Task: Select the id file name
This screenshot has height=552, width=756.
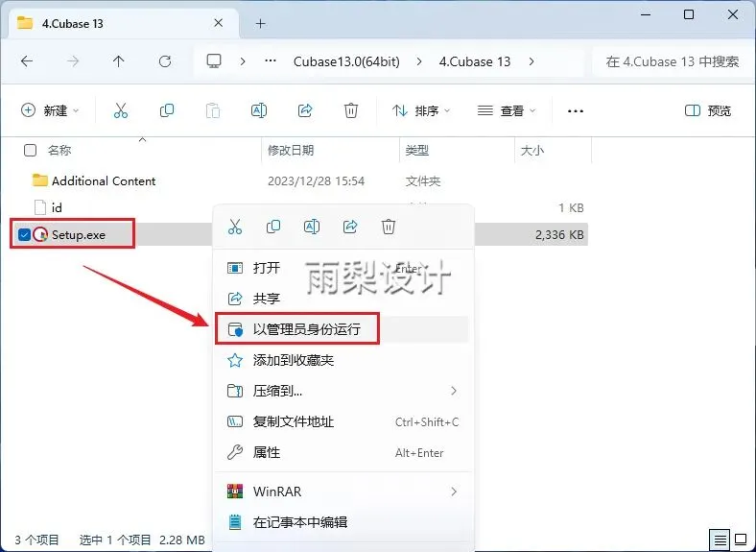Action: click(x=57, y=208)
